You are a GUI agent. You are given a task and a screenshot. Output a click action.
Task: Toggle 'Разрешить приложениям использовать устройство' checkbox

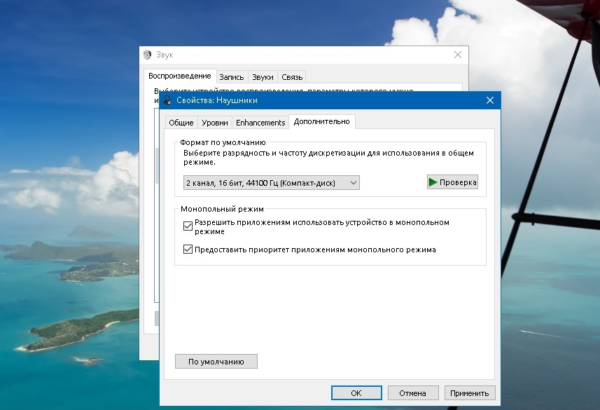pyautogui.click(x=187, y=227)
